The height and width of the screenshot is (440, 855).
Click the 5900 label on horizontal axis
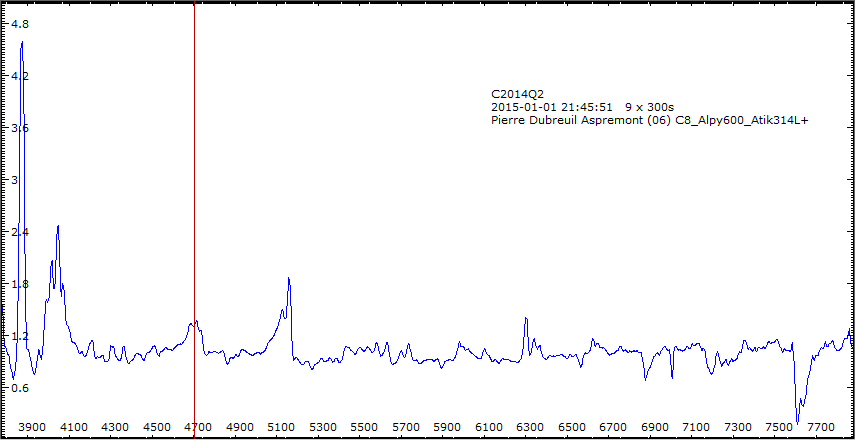(450, 427)
